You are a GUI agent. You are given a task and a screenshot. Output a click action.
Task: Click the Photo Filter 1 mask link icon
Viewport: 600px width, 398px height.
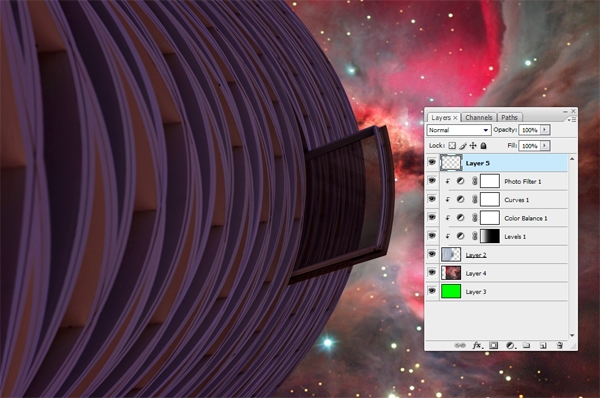474,181
